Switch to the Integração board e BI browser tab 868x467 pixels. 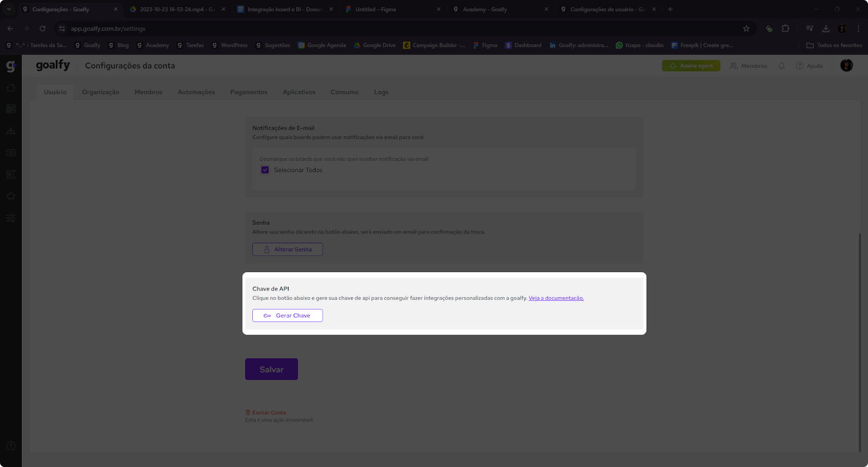284,9
